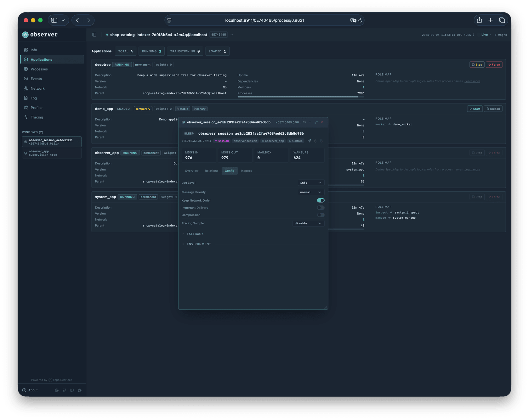Select observer_session window in sidebar list
Screen dimensions: 529x420
pyautogui.click(x=52, y=142)
